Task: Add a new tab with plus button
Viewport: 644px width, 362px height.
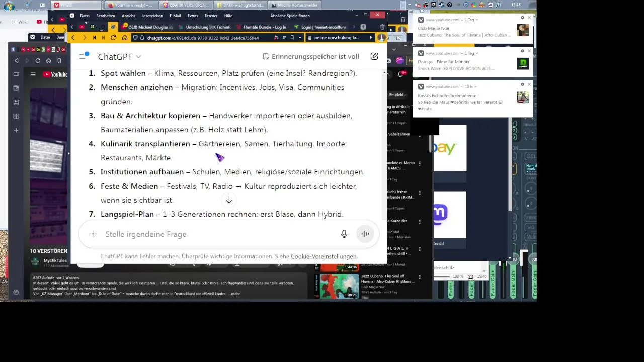Action: (363, 27)
